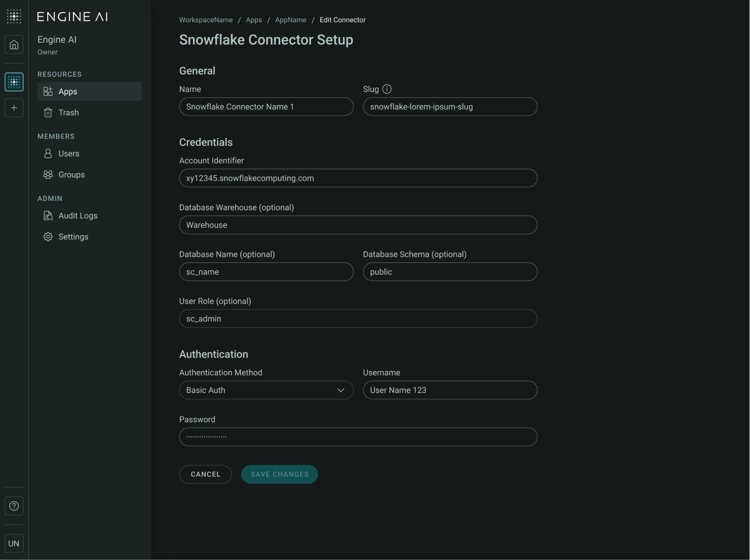Click the RESOURCES sidebar section label
Screen dimensions: 750x560
click(x=60, y=74)
